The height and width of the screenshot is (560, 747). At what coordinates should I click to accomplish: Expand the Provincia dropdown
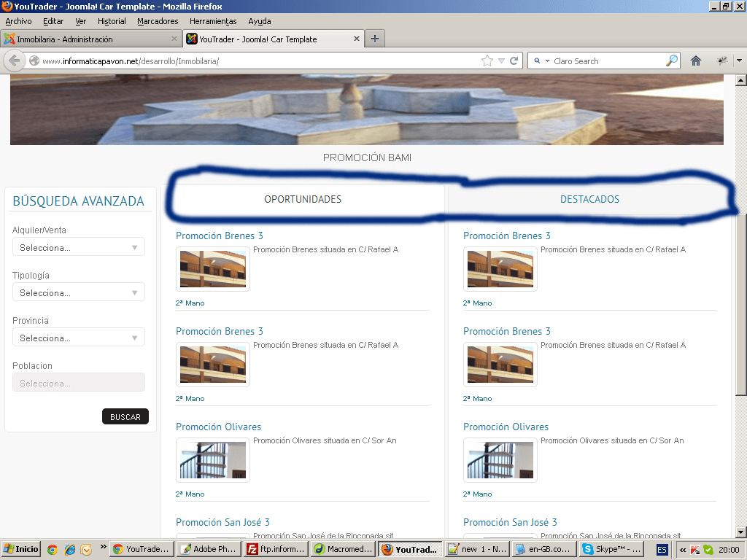(x=79, y=338)
